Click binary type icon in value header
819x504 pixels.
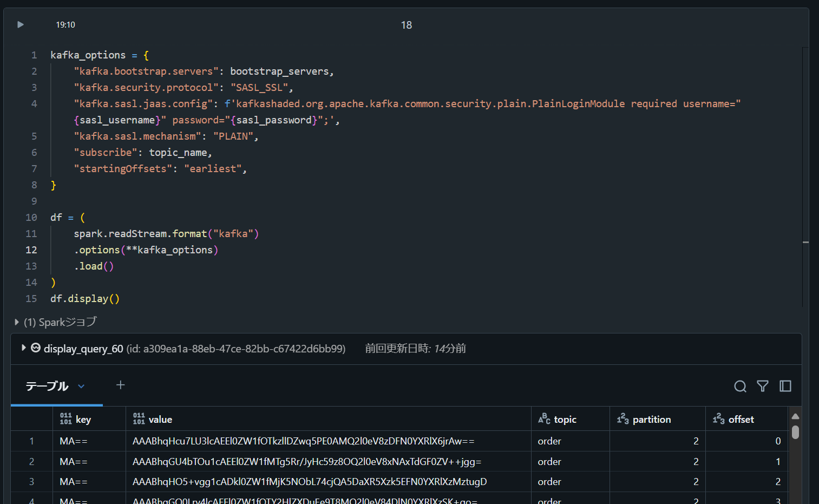[x=139, y=419]
